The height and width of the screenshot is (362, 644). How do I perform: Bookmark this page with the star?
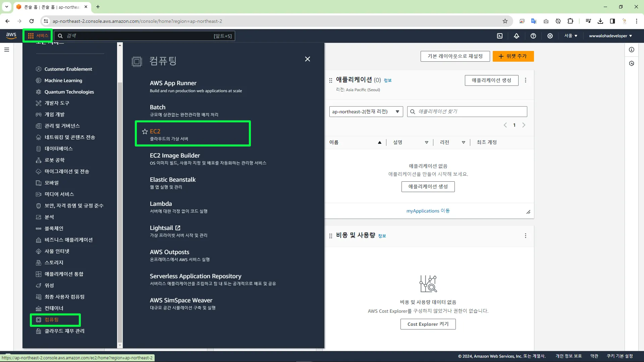[505, 21]
